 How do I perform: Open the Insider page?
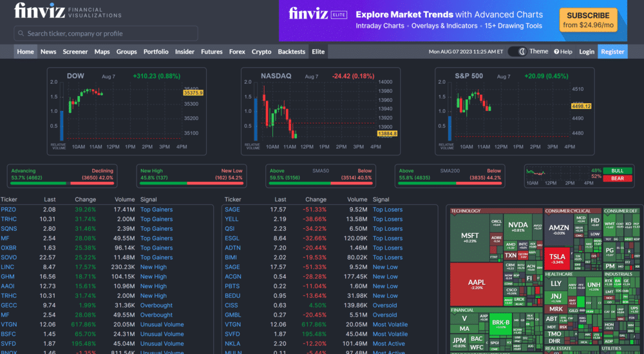point(184,52)
